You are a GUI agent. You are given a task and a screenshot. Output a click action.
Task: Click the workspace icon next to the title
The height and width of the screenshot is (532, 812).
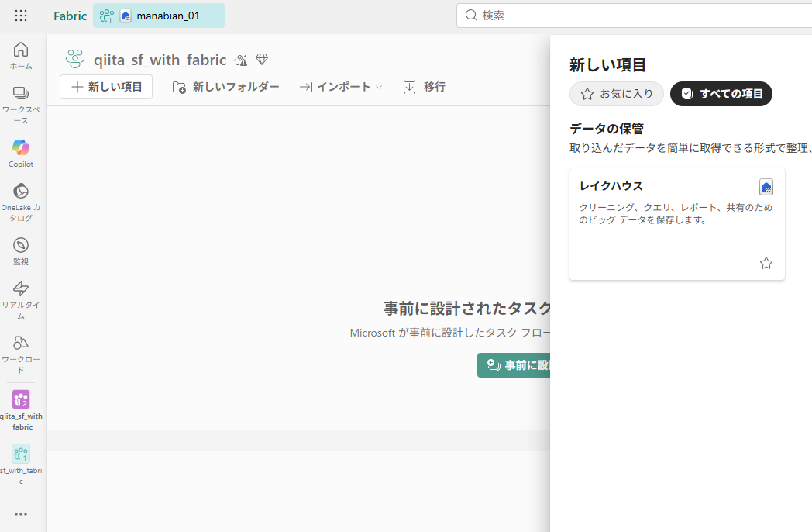(75, 59)
